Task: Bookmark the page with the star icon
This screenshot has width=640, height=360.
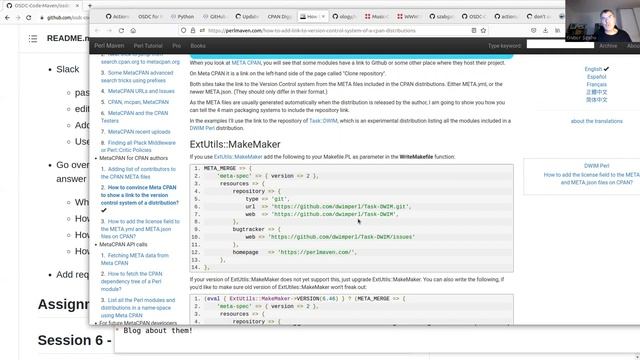Action: pyautogui.click(x=483, y=31)
